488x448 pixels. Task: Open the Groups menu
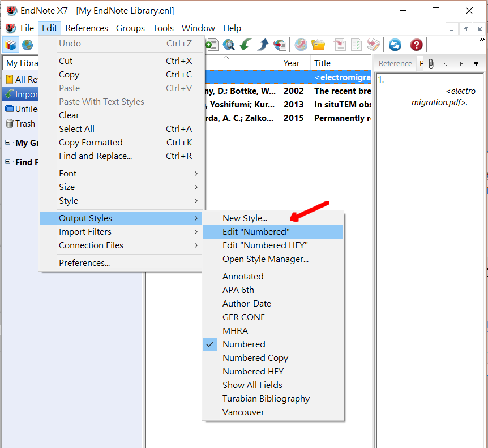point(130,28)
